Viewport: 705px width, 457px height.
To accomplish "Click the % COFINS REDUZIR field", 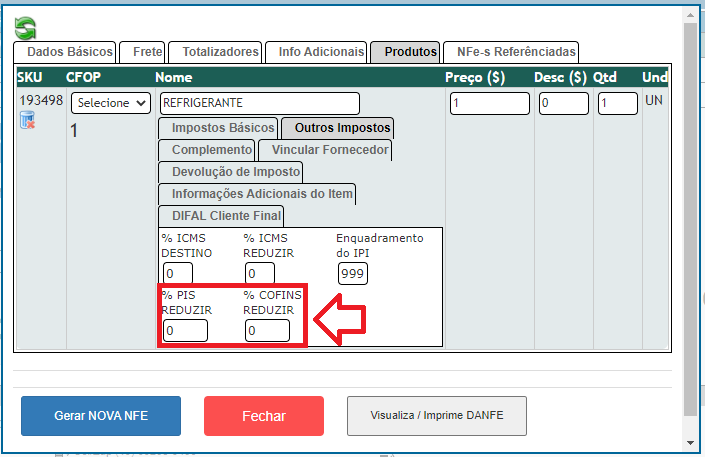I will click(x=267, y=331).
